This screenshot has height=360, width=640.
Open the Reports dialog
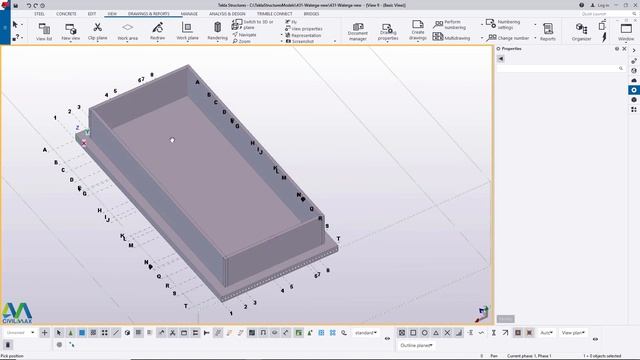point(548,31)
